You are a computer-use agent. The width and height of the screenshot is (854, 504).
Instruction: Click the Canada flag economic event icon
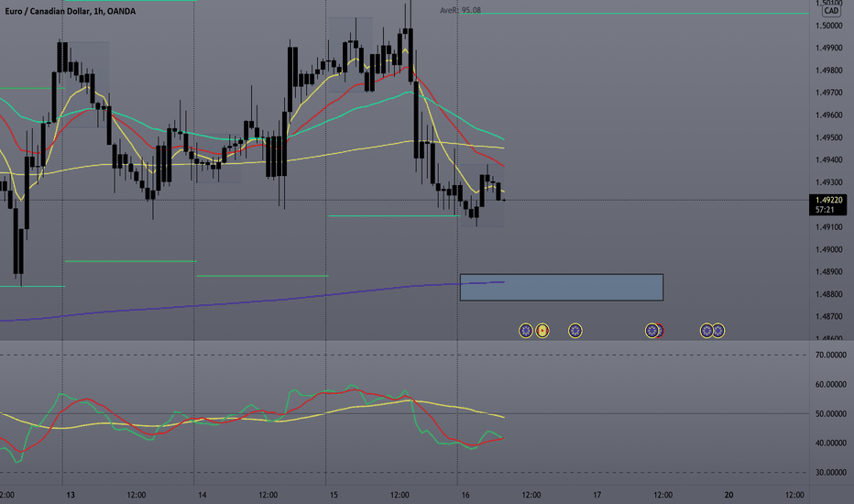542,331
